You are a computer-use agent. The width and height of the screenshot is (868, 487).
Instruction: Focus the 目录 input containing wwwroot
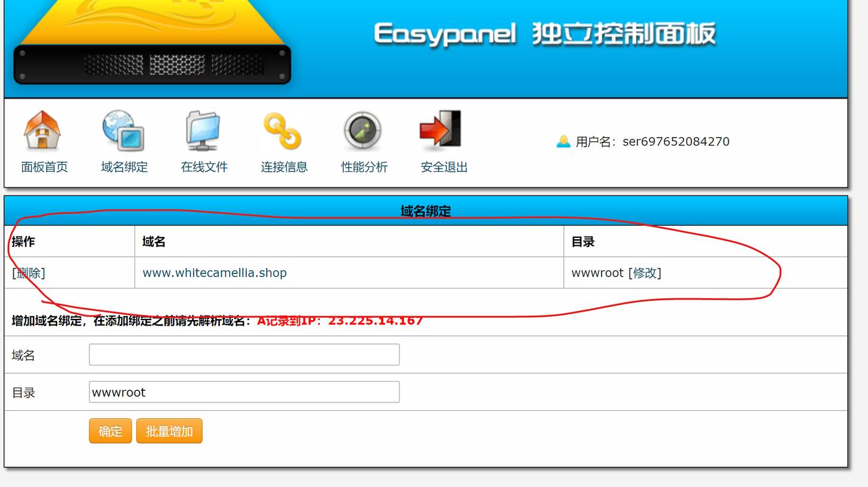pos(244,392)
